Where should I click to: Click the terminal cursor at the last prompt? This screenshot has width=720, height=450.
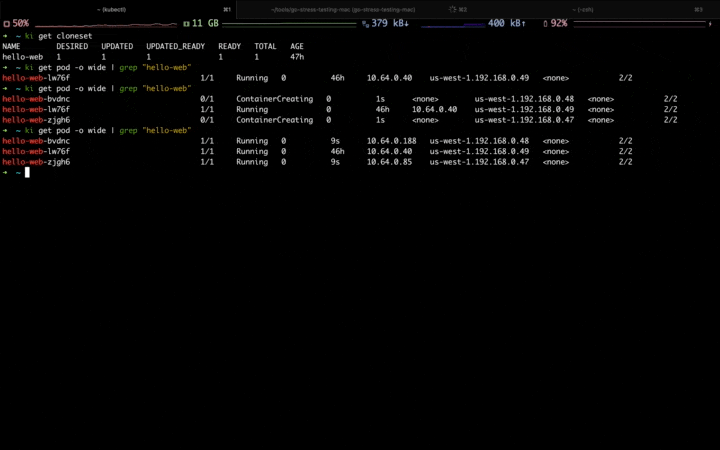tap(27, 172)
